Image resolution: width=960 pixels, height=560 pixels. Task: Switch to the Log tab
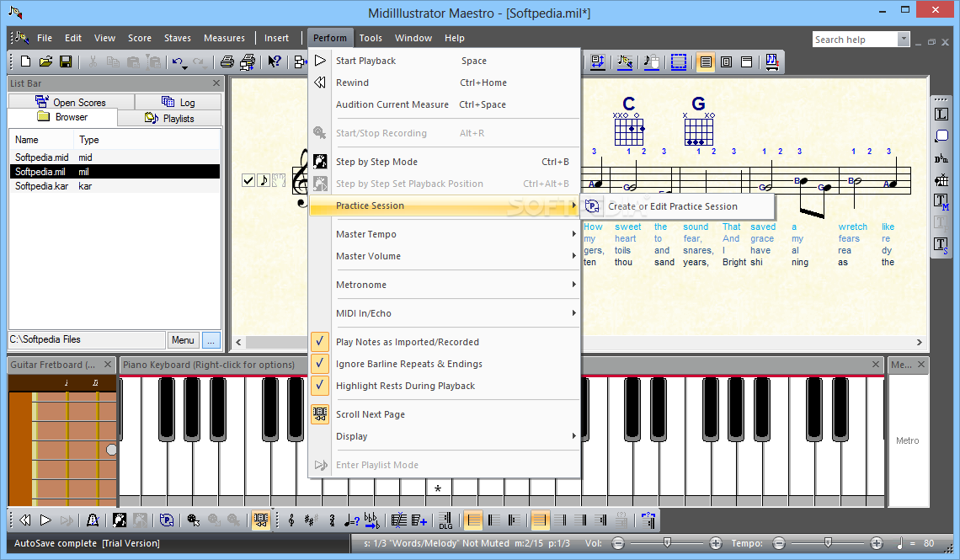(179, 102)
